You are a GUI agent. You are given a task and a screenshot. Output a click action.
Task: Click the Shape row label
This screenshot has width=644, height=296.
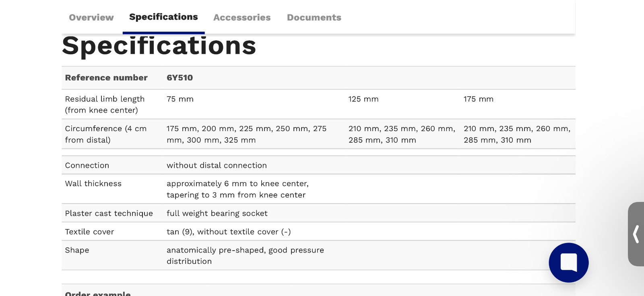tap(77, 250)
